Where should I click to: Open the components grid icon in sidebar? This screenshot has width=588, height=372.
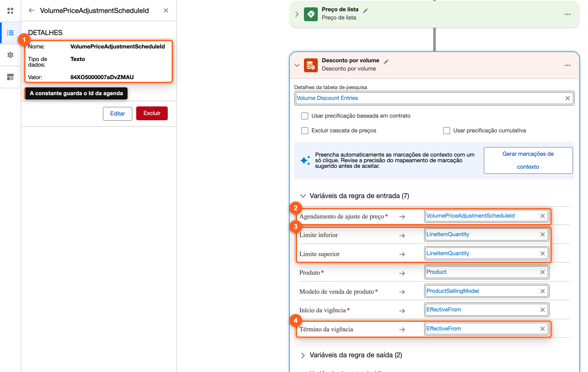10,11
